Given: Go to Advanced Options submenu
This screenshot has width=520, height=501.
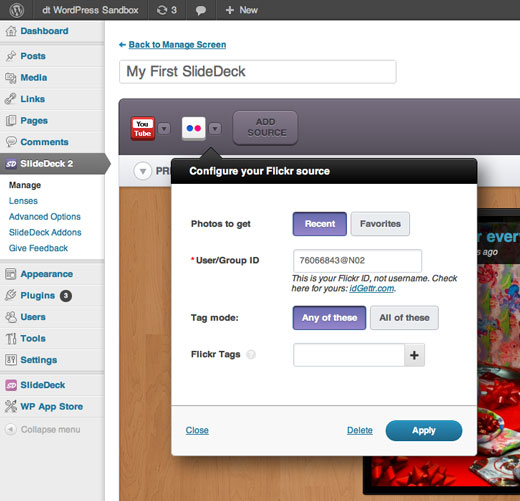Looking at the screenshot, I should (x=45, y=217).
